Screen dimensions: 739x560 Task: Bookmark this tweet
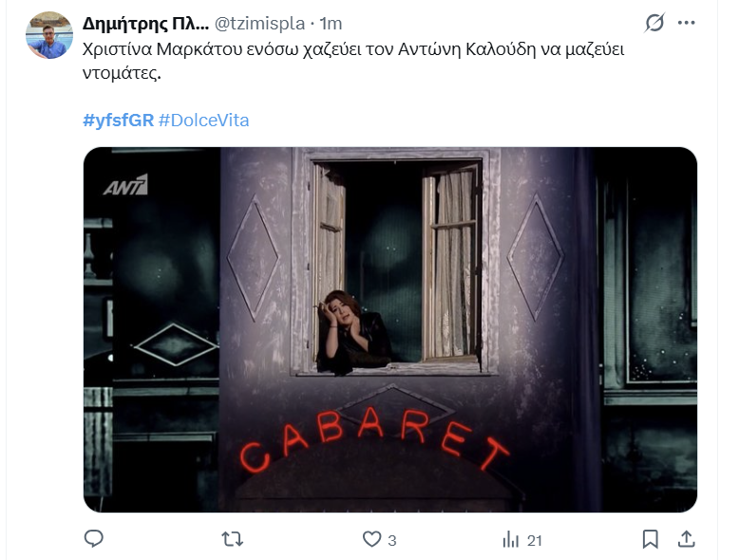[x=651, y=539]
